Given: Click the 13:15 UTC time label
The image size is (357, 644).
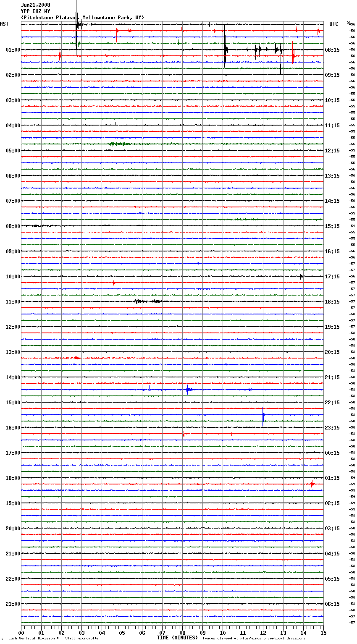Looking at the screenshot, I should tap(332, 175).
